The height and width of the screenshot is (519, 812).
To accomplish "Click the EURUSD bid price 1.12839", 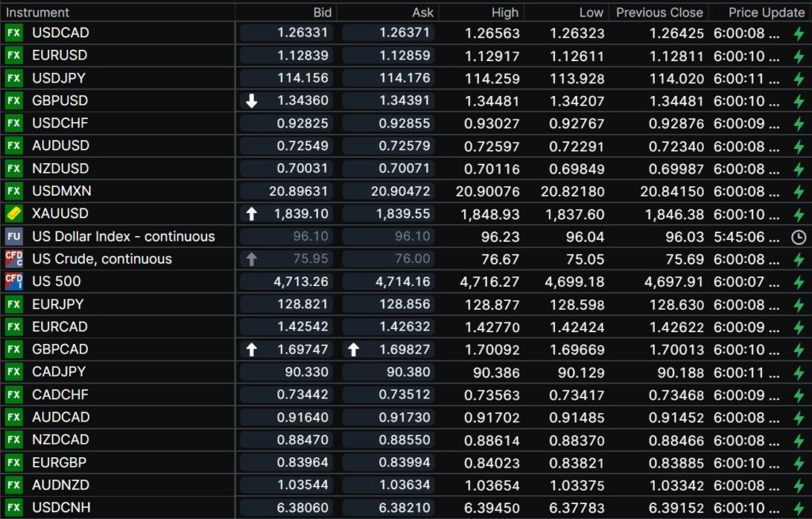I will point(303,55).
